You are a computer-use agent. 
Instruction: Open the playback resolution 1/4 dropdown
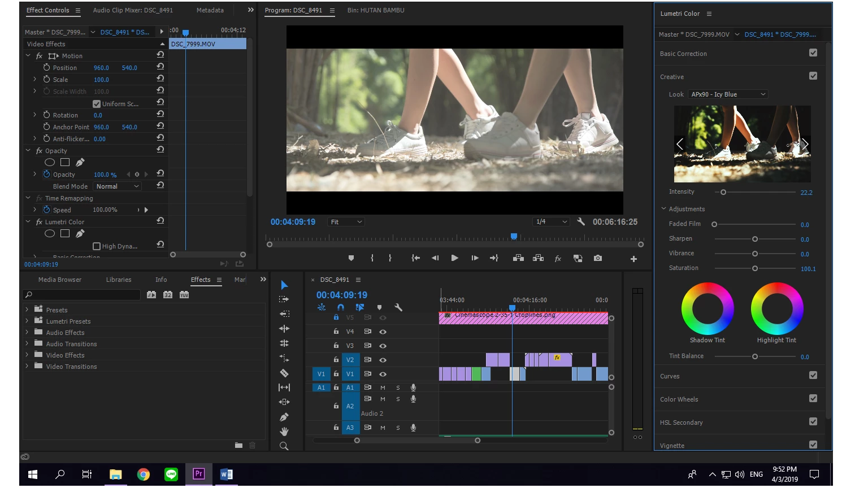(551, 222)
